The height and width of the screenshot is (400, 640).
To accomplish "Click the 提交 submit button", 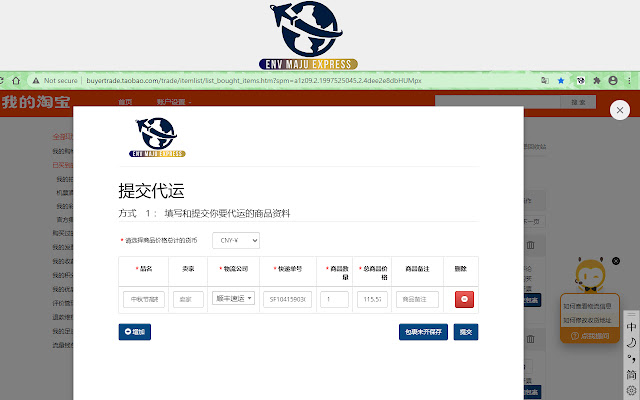I will pos(466,332).
